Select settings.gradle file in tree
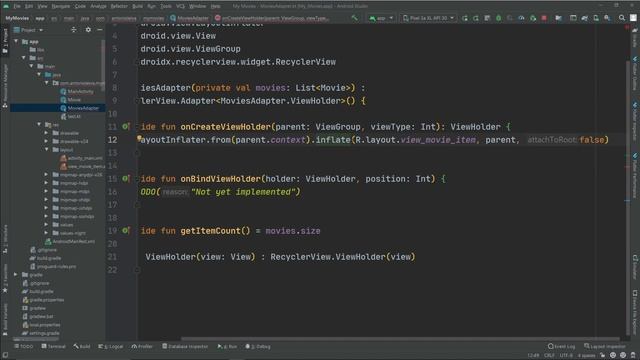This screenshot has height=360, width=640. tap(40, 333)
